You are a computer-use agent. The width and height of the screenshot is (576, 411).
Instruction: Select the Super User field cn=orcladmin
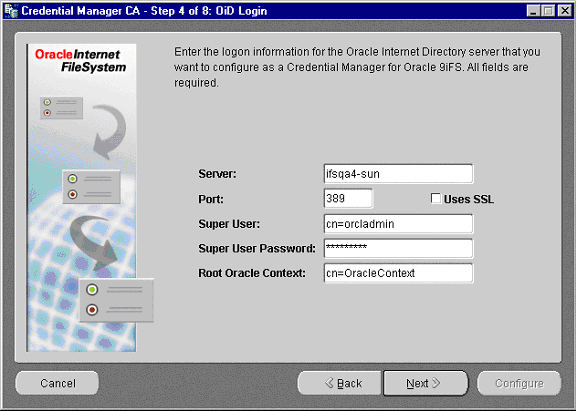point(399,224)
